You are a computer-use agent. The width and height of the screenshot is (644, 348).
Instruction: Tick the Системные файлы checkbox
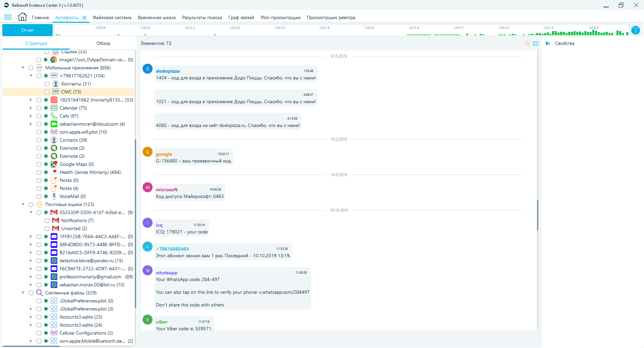[31, 293]
